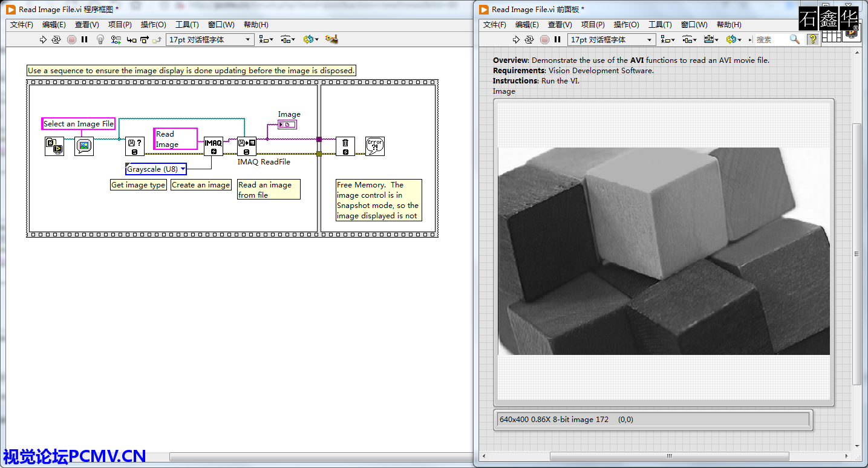Viewport: 868px width, 468px height.
Task: Click Run Continuously in front panel toolbar
Action: (x=529, y=40)
